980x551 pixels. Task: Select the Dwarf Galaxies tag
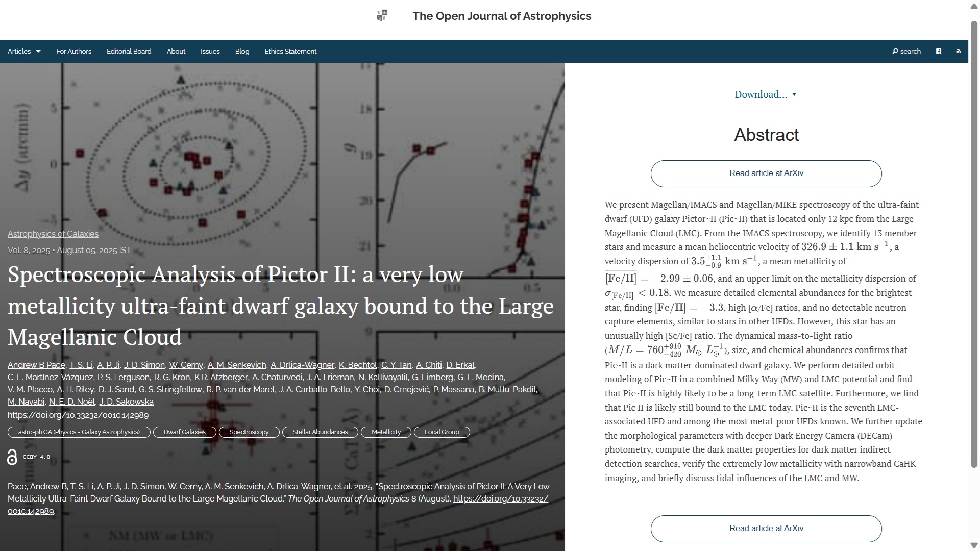(184, 432)
